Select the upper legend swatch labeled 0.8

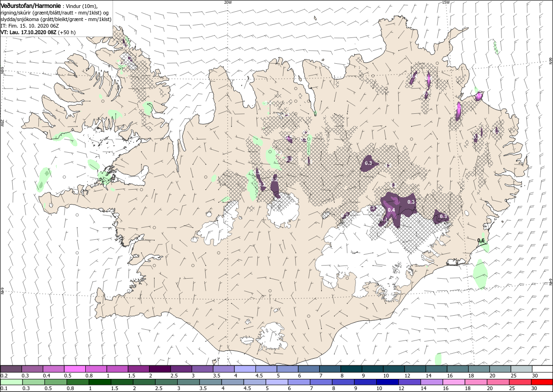(x=96, y=369)
